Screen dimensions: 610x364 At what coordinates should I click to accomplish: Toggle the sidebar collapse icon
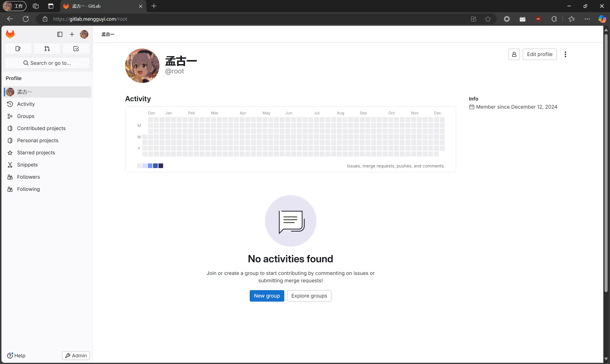pyautogui.click(x=60, y=34)
